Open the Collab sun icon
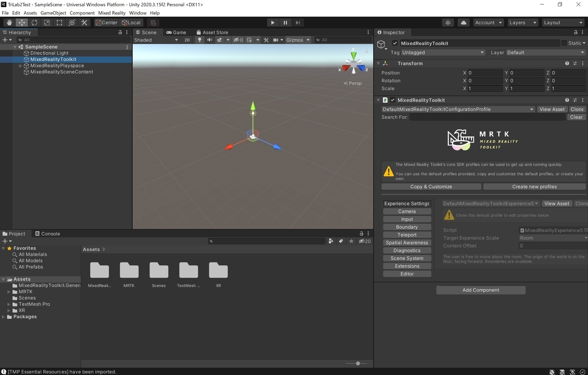The width and height of the screenshot is (588, 375). point(448,23)
